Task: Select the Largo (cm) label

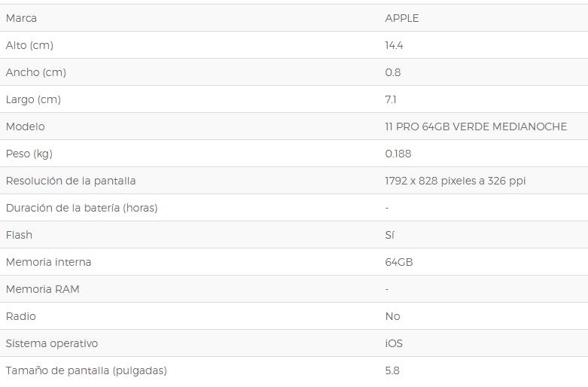Action: click(33, 99)
